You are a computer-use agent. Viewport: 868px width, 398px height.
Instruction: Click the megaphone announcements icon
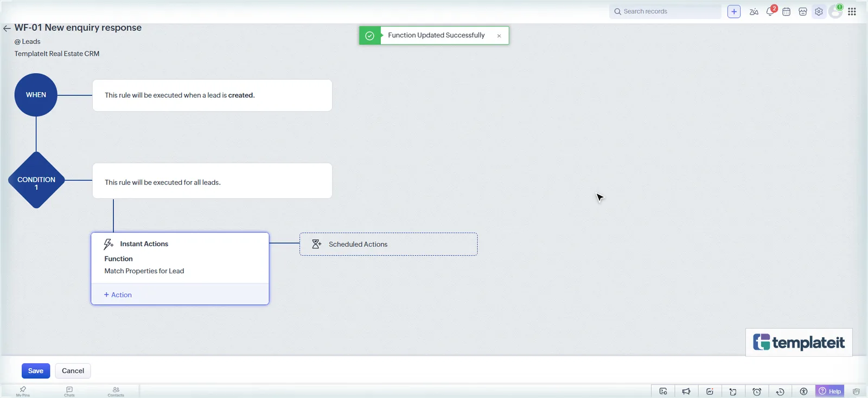[x=686, y=391]
